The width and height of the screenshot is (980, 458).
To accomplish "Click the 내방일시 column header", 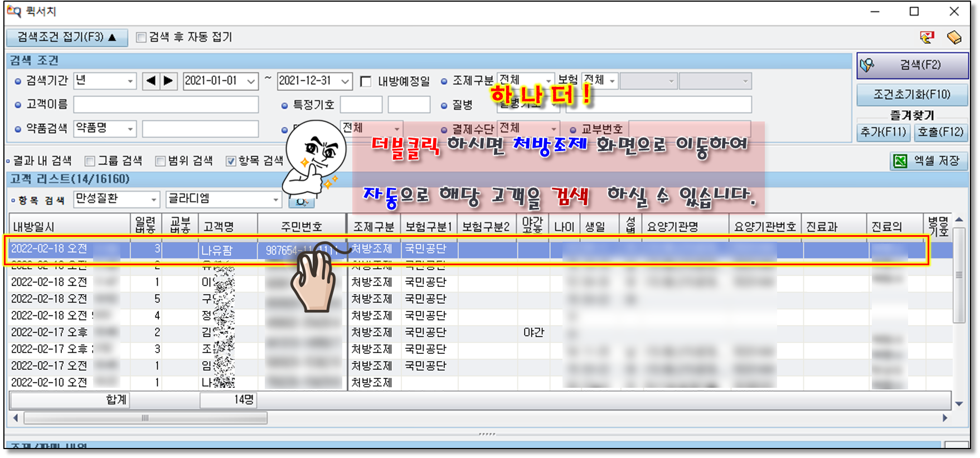I will coord(33,227).
